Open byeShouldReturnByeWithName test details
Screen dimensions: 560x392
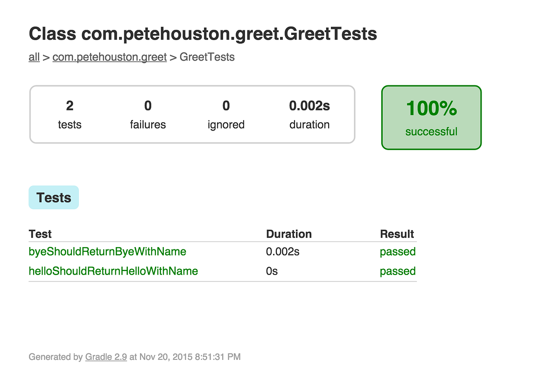pos(107,252)
